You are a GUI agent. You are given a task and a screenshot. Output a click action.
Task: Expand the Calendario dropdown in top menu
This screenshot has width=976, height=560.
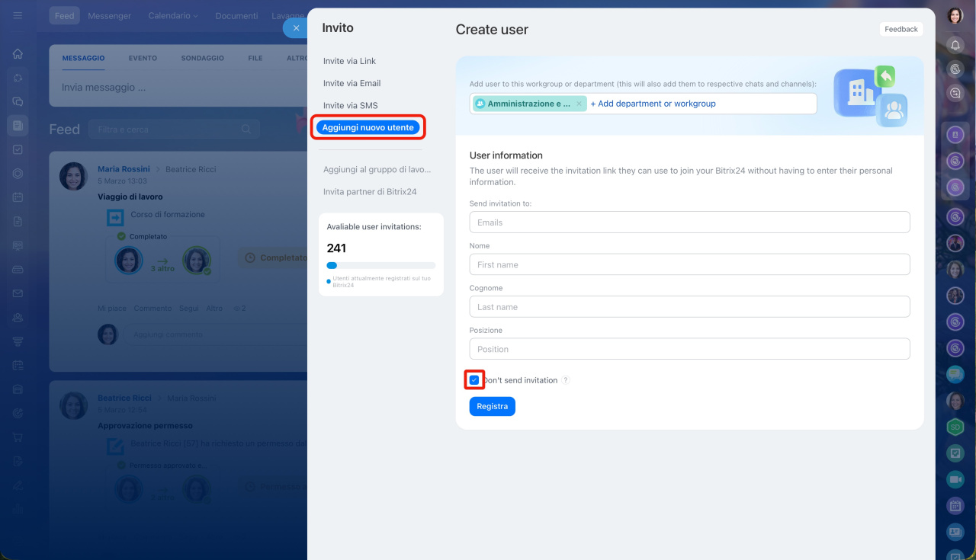point(173,16)
